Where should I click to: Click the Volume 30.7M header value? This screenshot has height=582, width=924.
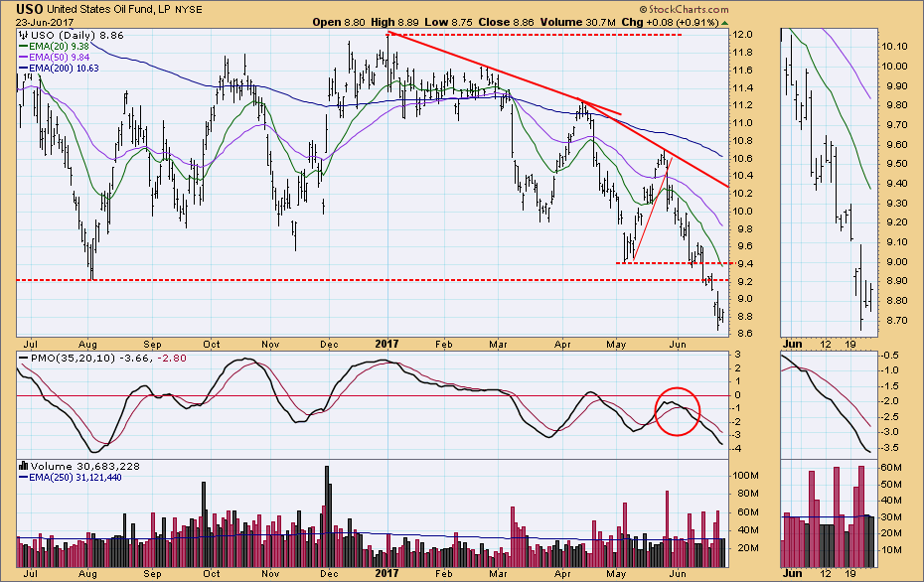[577, 23]
